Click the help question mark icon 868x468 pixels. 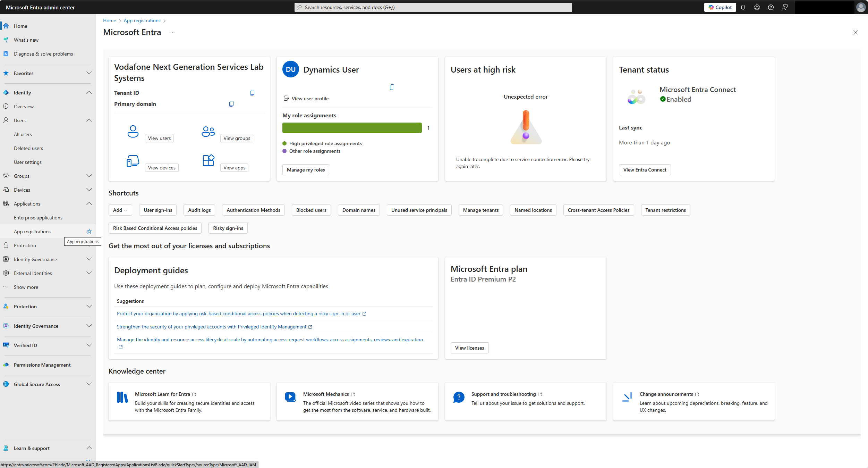pos(771,7)
